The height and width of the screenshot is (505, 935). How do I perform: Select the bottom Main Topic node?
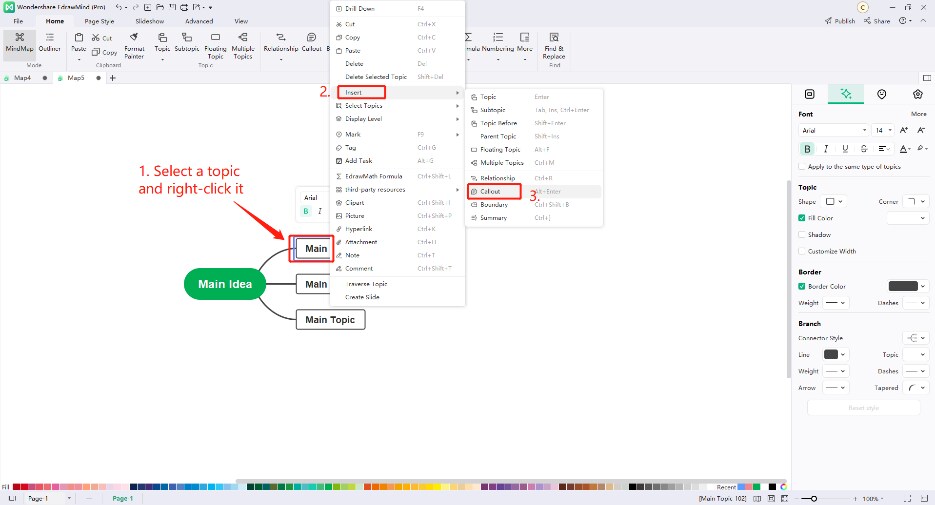(x=330, y=320)
